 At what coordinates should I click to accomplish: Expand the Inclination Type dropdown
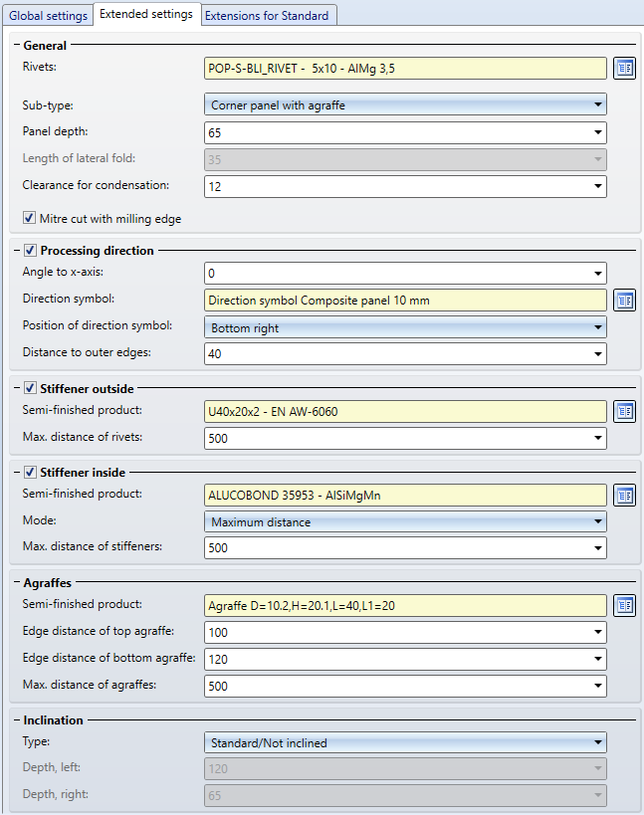[405, 742]
